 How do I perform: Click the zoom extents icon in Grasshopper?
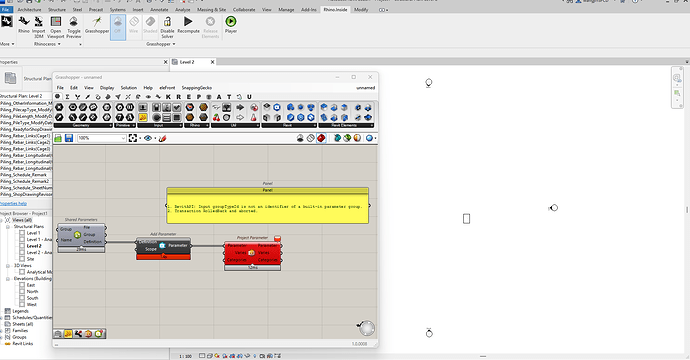pos(133,138)
